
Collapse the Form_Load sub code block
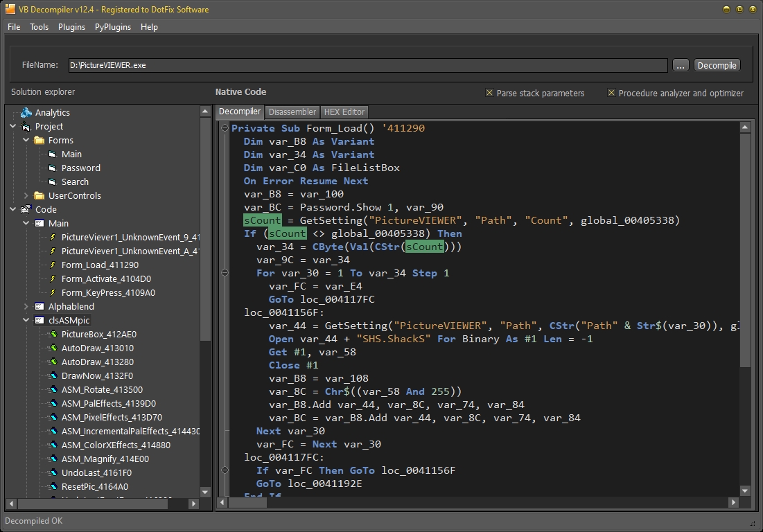click(x=225, y=128)
